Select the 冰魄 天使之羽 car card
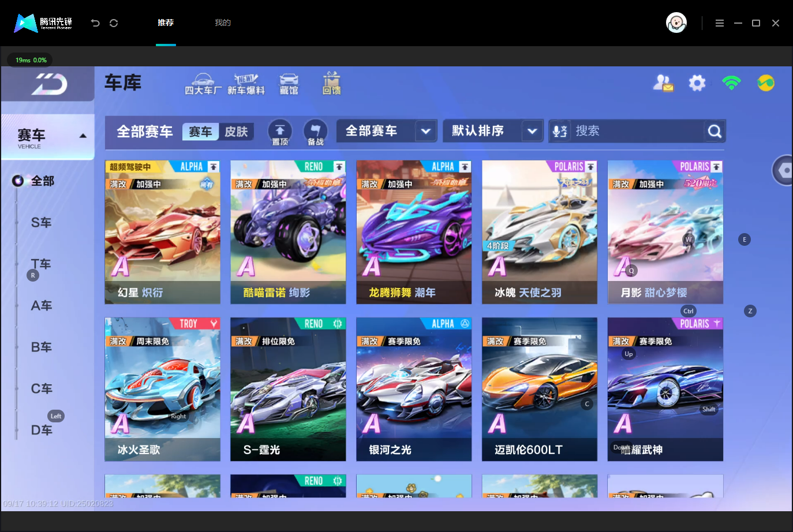The width and height of the screenshot is (793, 532). coord(540,232)
